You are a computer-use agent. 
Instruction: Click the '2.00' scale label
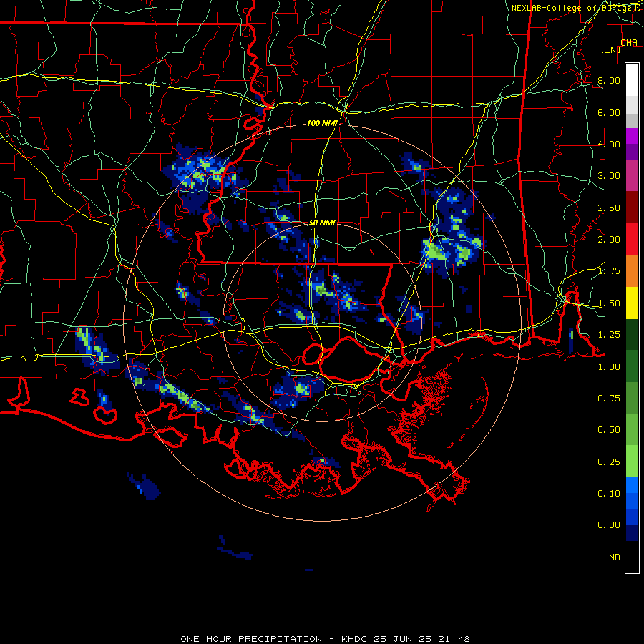(x=609, y=240)
